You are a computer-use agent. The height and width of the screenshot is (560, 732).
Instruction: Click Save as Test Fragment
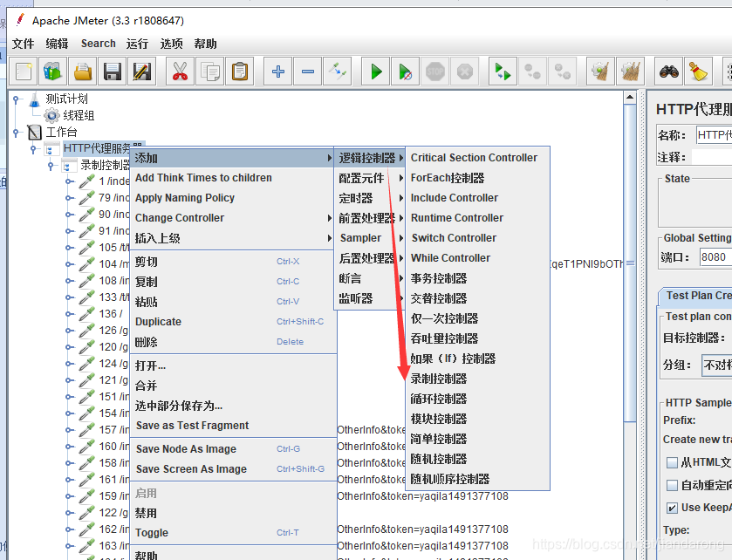click(x=232, y=426)
